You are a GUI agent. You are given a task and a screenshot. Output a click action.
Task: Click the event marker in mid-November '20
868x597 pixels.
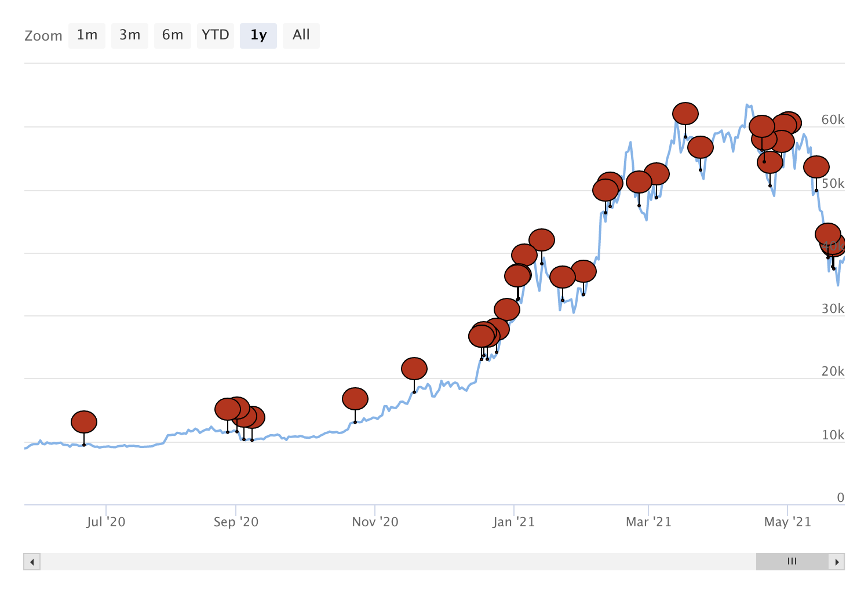tap(414, 369)
